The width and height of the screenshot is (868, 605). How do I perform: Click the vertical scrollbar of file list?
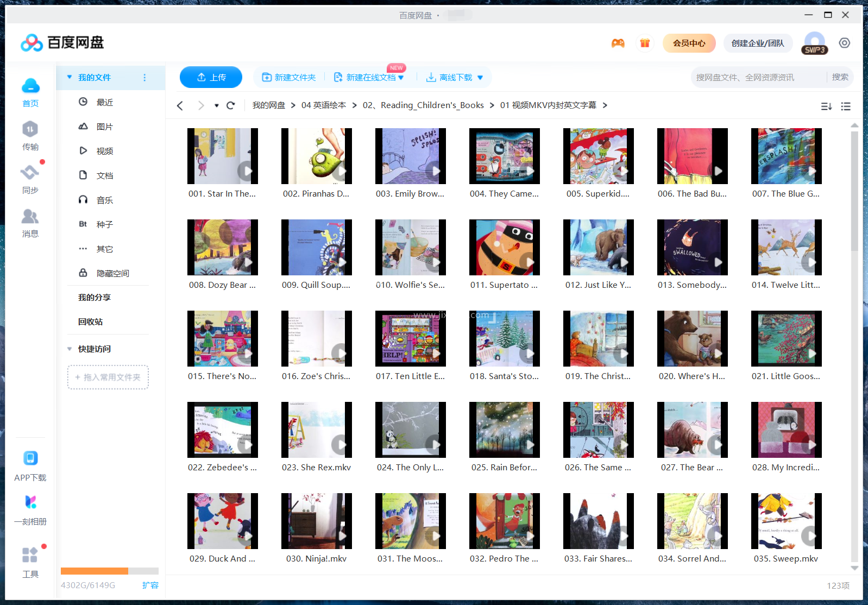click(x=854, y=190)
